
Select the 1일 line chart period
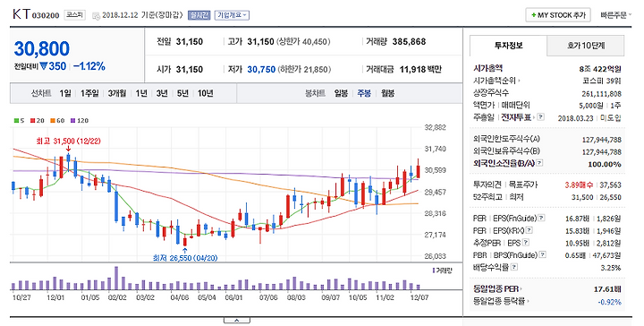(x=65, y=94)
